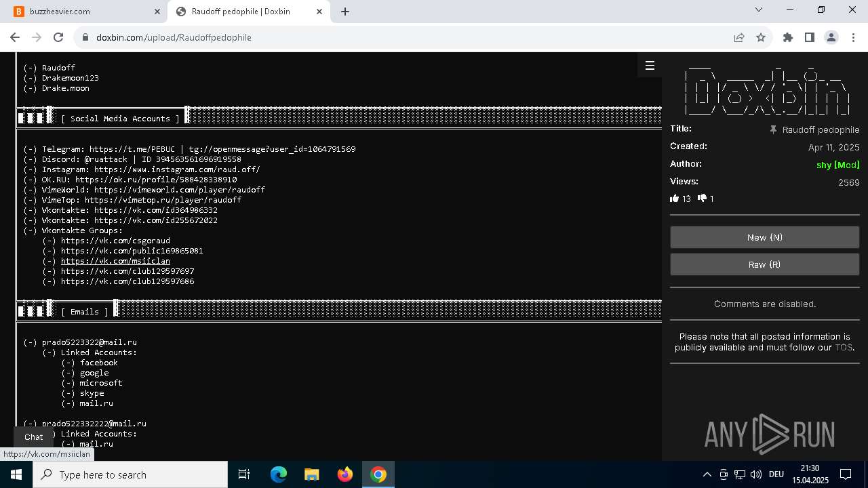Toggle the browser side panel

809,37
